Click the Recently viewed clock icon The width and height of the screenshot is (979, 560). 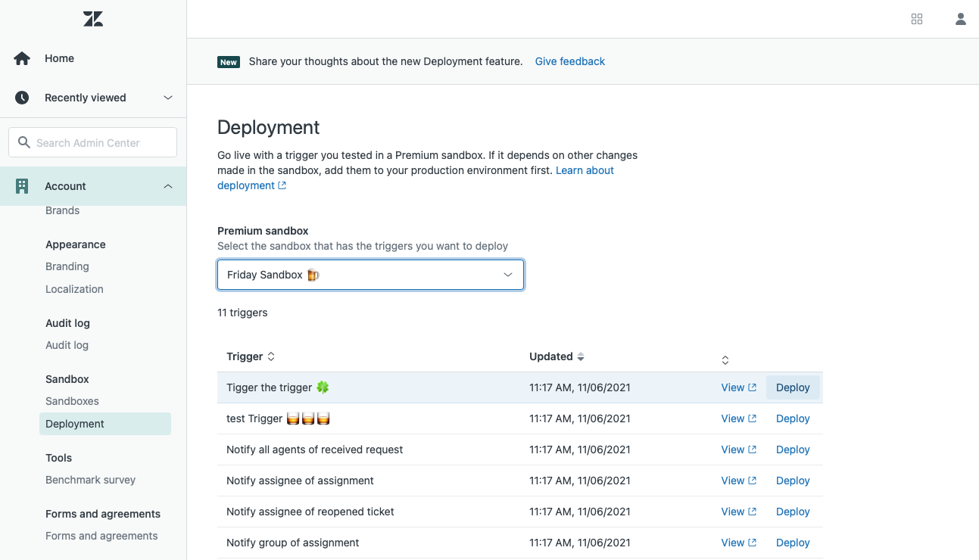[22, 98]
